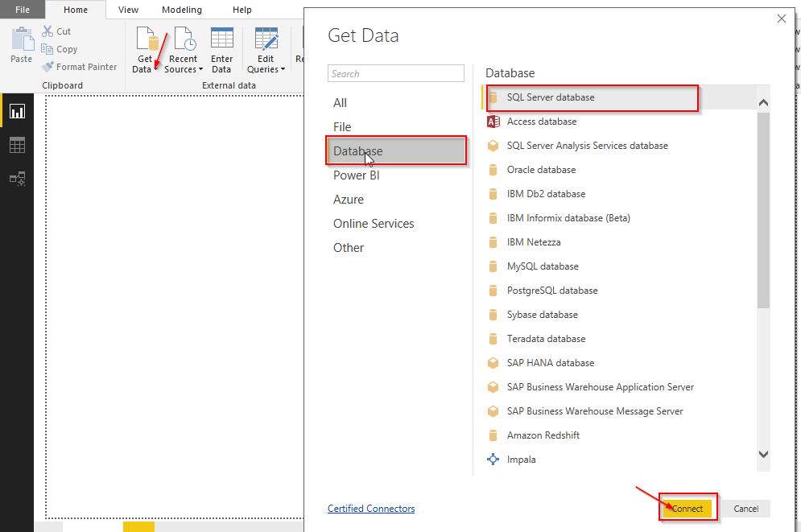
Task: Click the MySQL database icon
Action: tap(493, 266)
